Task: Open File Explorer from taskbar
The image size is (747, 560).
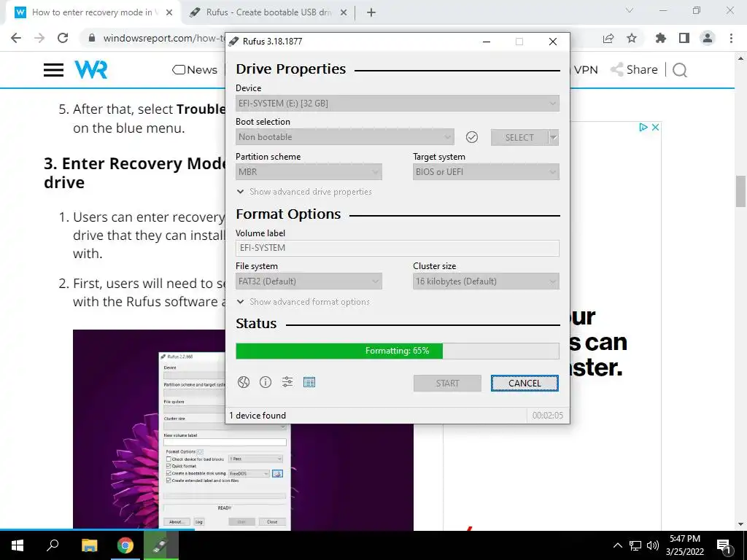Action: coord(89,545)
